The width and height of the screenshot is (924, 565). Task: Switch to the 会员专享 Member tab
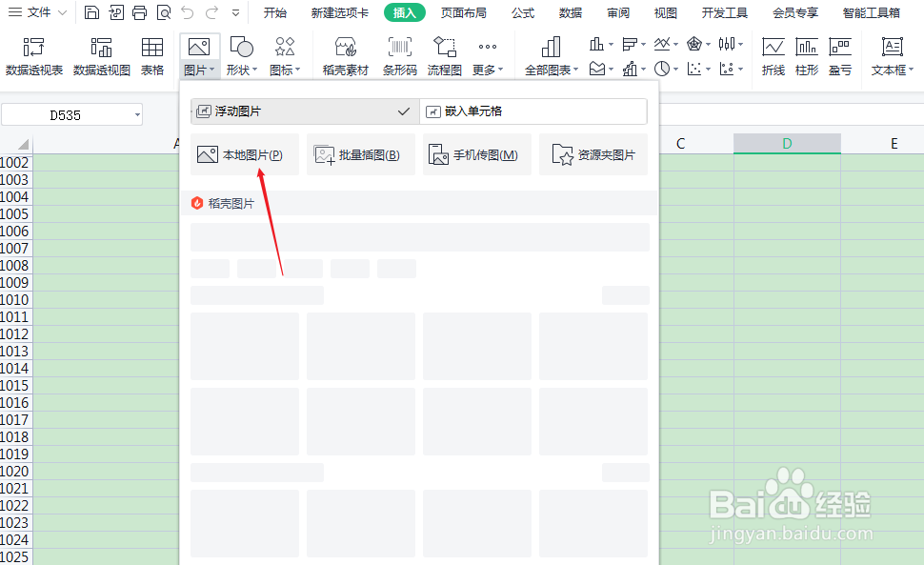tap(795, 12)
